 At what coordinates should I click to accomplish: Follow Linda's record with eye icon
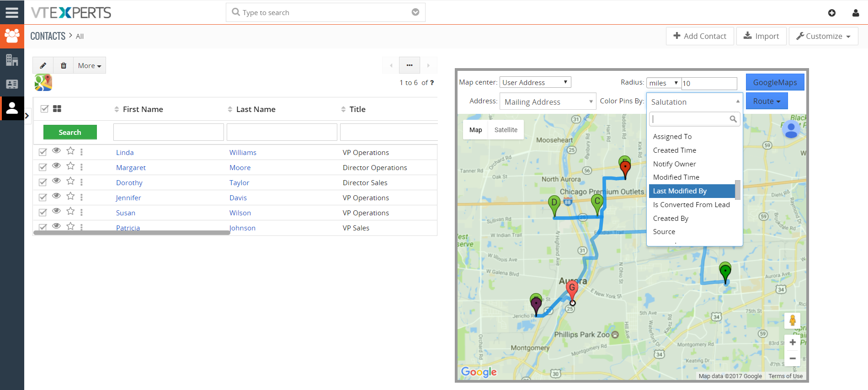pos(56,151)
